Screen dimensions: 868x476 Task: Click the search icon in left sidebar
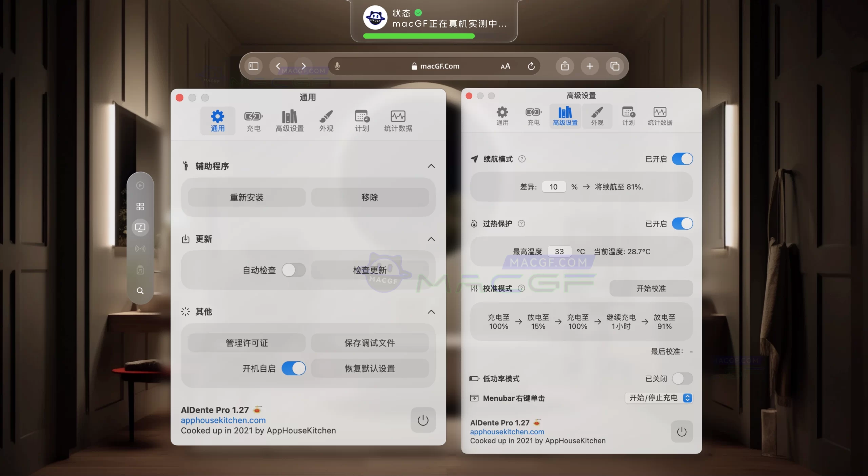[140, 291]
